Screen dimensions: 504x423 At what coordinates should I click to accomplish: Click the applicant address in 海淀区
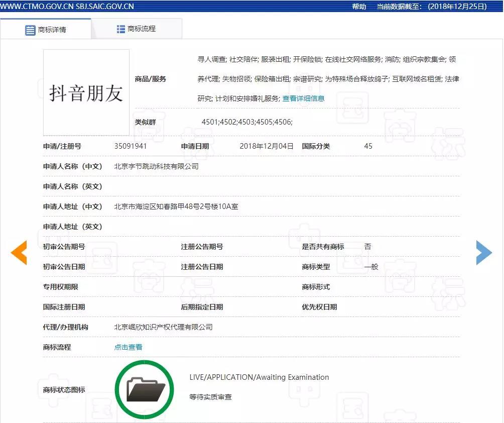[176, 206]
